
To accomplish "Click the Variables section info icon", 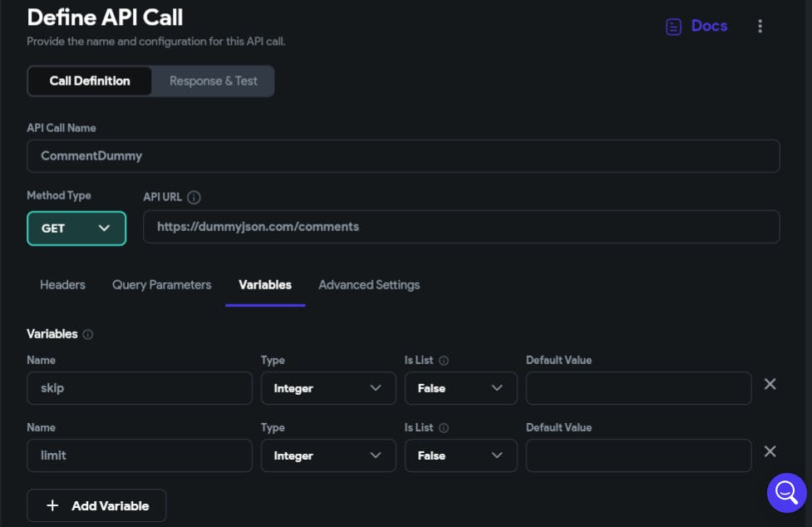I will click(88, 334).
